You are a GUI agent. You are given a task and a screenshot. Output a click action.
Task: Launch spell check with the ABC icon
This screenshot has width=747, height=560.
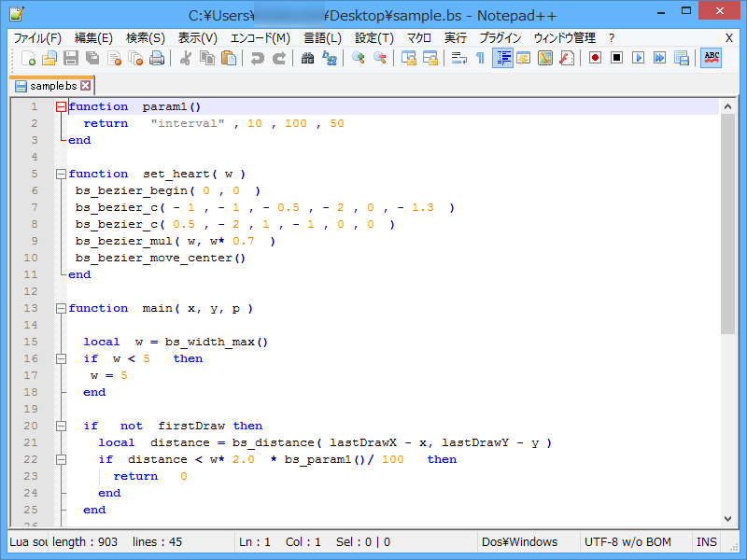(x=712, y=57)
